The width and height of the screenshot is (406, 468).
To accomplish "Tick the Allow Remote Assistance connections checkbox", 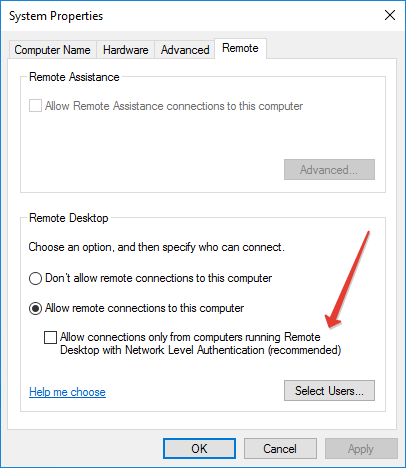I will [x=35, y=106].
